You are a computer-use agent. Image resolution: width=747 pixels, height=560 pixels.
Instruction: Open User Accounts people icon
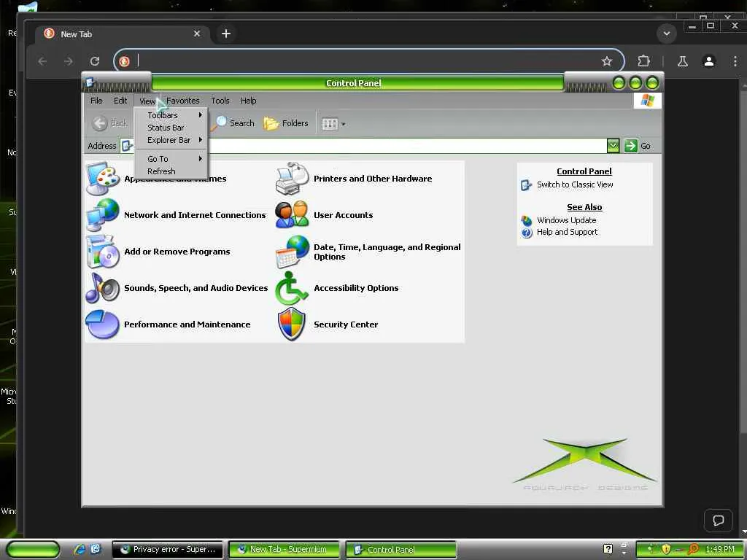[x=292, y=215]
